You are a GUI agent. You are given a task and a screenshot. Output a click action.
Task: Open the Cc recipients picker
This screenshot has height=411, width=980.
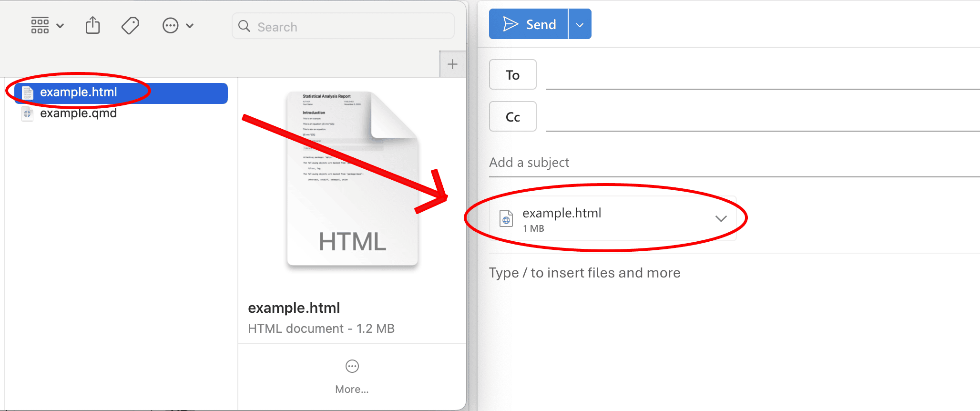pyautogui.click(x=512, y=117)
